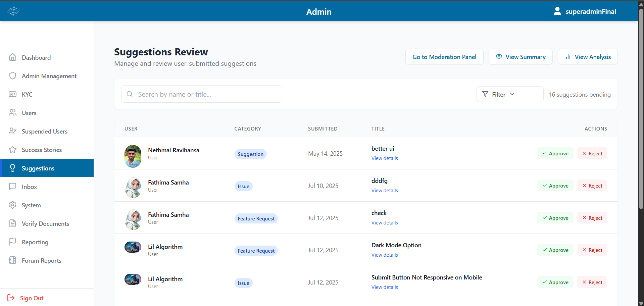Expand the superadminFinal account menu arrow
644x306 pixels.
tap(623, 12)
